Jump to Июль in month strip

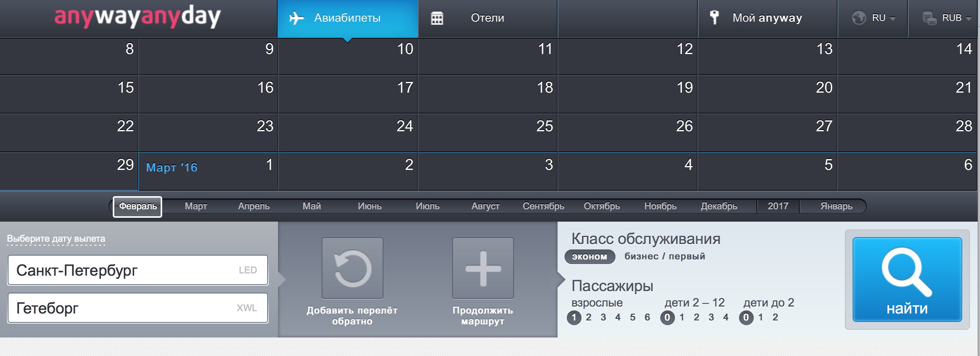tap(427, 206)
